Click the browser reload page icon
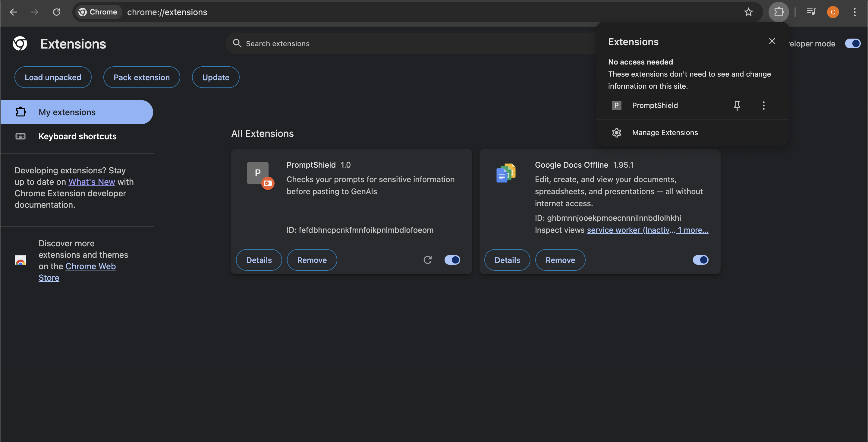The width and height of the screenshot is (868, 442). 57,12
